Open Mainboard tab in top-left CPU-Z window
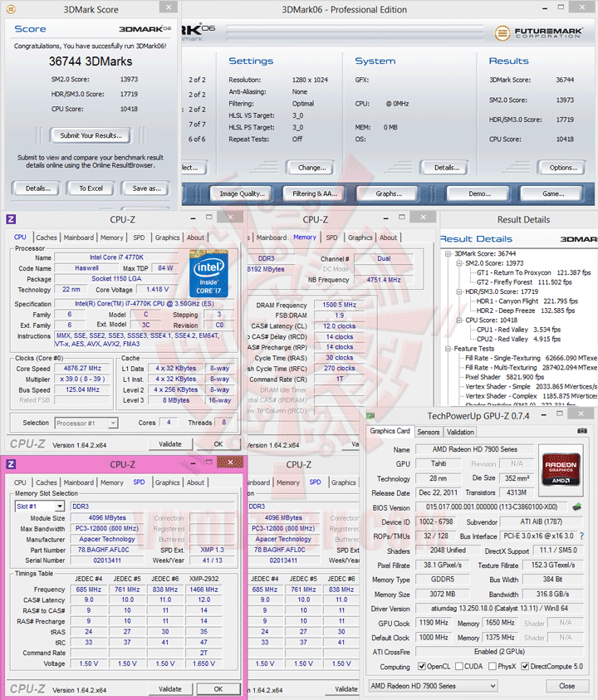598x700 pixels. [x=79, y=237]
